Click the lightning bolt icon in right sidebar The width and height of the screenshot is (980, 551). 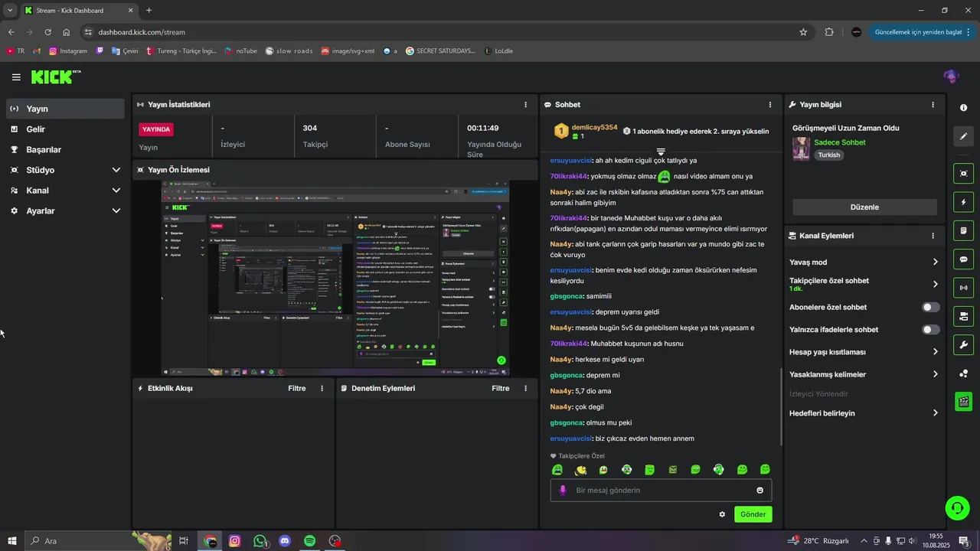963,202
